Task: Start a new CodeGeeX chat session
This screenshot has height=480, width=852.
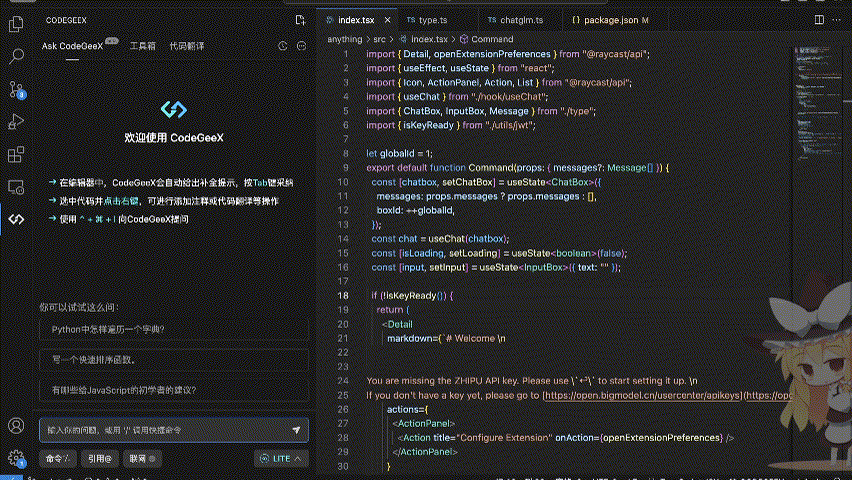Action: pyautogui.click(x=300, y=20)
